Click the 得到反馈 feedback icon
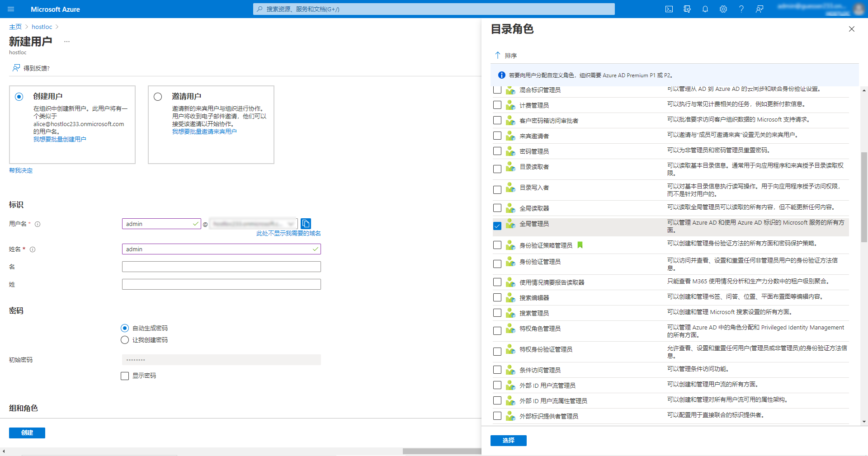The image size is (868, 456). pos(16,68)
